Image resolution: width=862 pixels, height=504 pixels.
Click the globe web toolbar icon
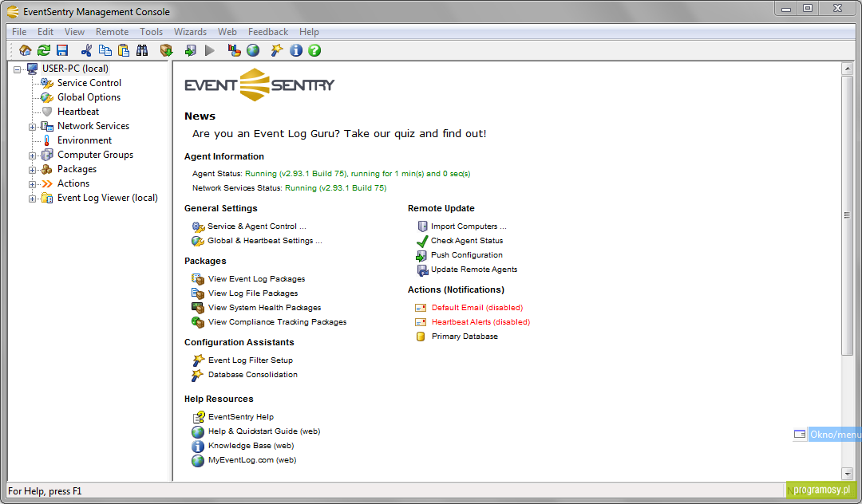point(253,50)
